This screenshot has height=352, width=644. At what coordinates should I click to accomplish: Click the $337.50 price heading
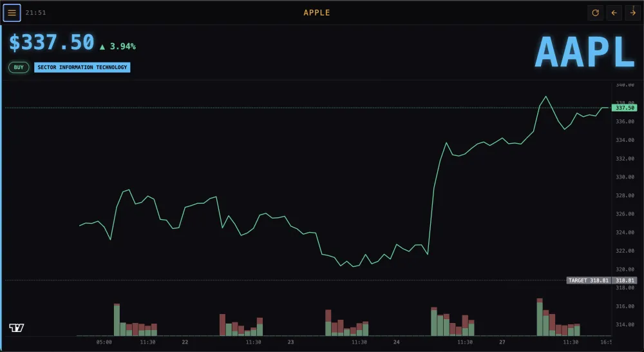[52, 43]
